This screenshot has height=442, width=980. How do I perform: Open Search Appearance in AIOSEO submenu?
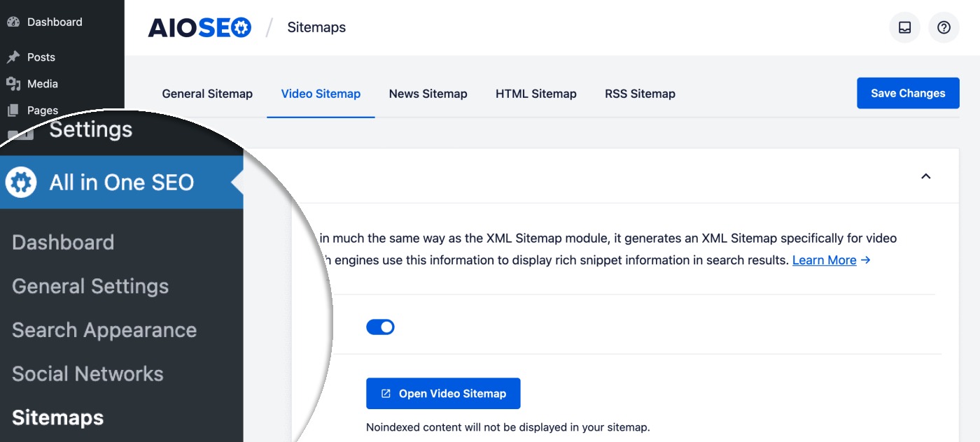tap(104, 330)
